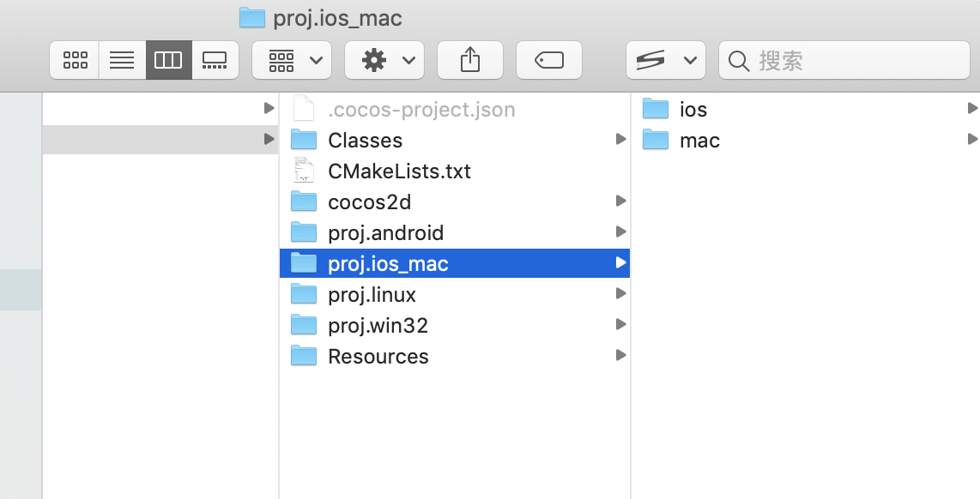This screenshot has width=980, height=499.
Task: Open the gear action menu
Action: [384, 60]
